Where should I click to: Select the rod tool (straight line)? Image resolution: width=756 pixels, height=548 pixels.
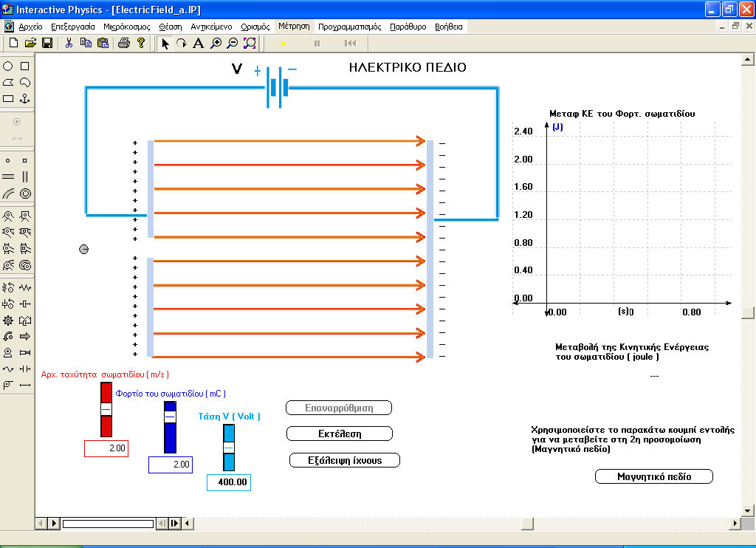pyautogui.click(x=25, y=386)
